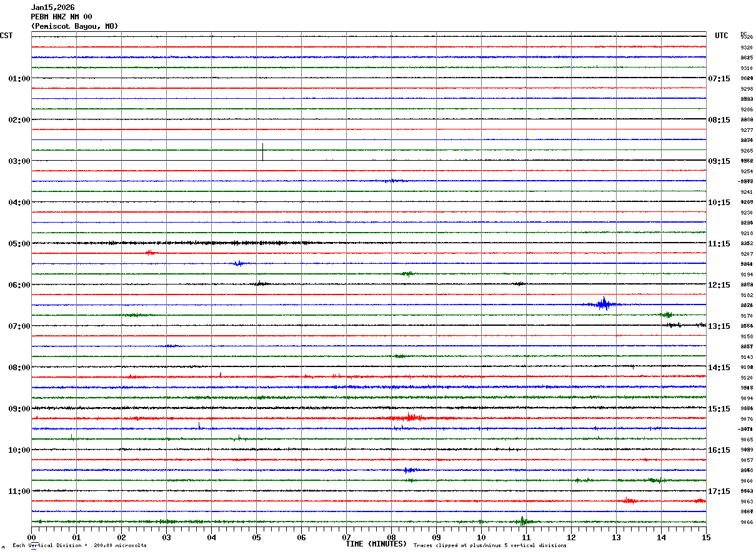This screenshot has height=554, width=756.
Task: Click DC offset value "9265"
Action: pos(747,151)
